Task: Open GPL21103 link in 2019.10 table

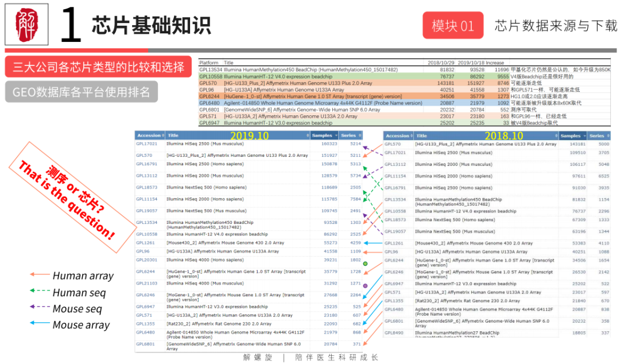Action: pos(146,283)
